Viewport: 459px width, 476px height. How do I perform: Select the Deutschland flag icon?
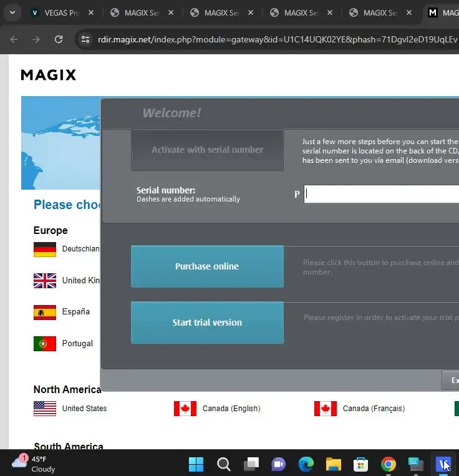45,250
